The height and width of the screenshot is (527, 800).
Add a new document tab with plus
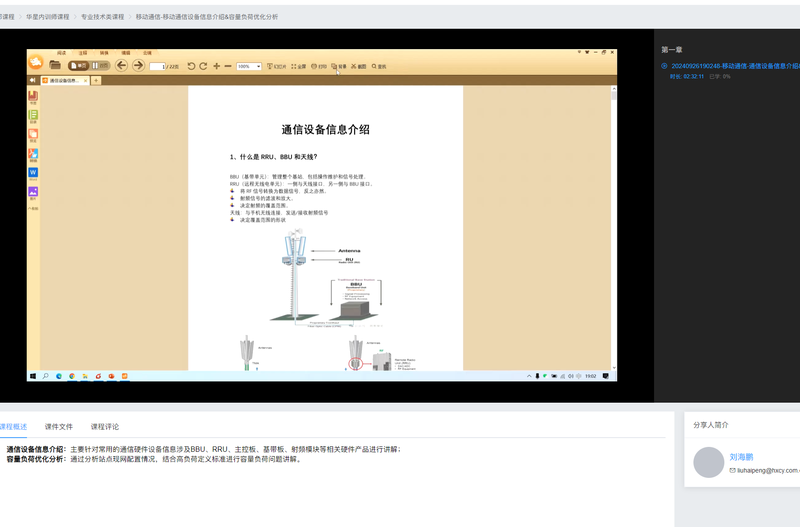(96, 81)
